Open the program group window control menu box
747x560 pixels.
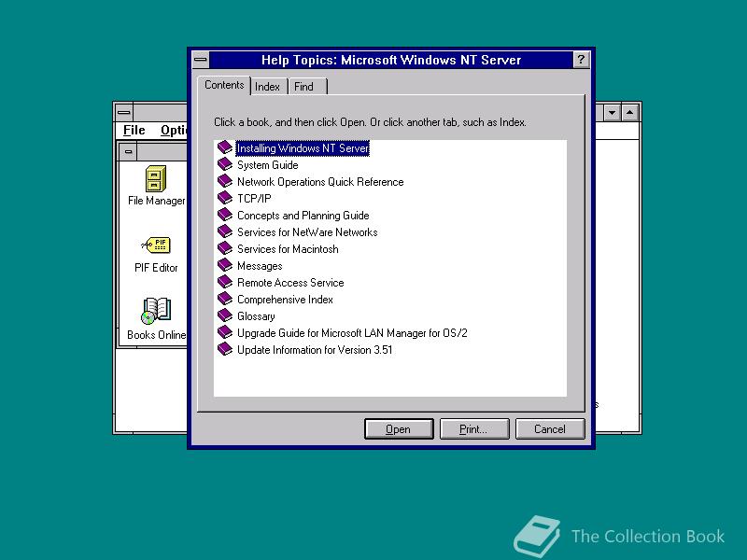[128, 152]
